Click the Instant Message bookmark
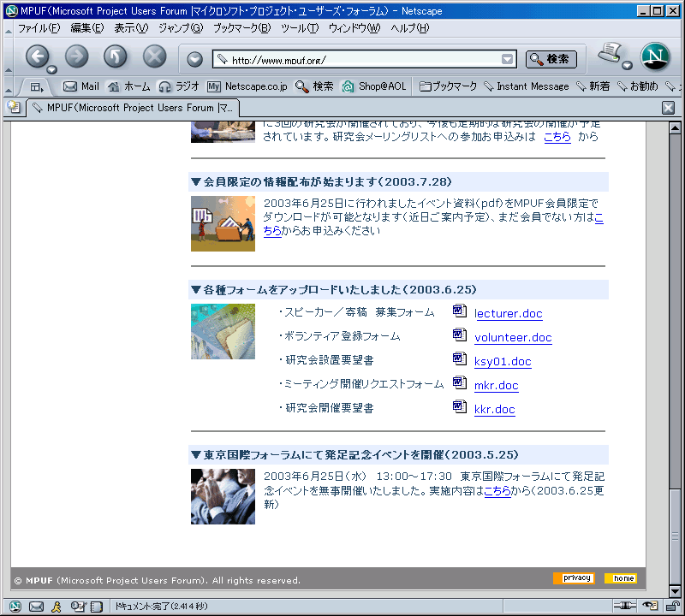Image resolution: width=685 pixels, height=616 pixels. (x=527, y=86)
